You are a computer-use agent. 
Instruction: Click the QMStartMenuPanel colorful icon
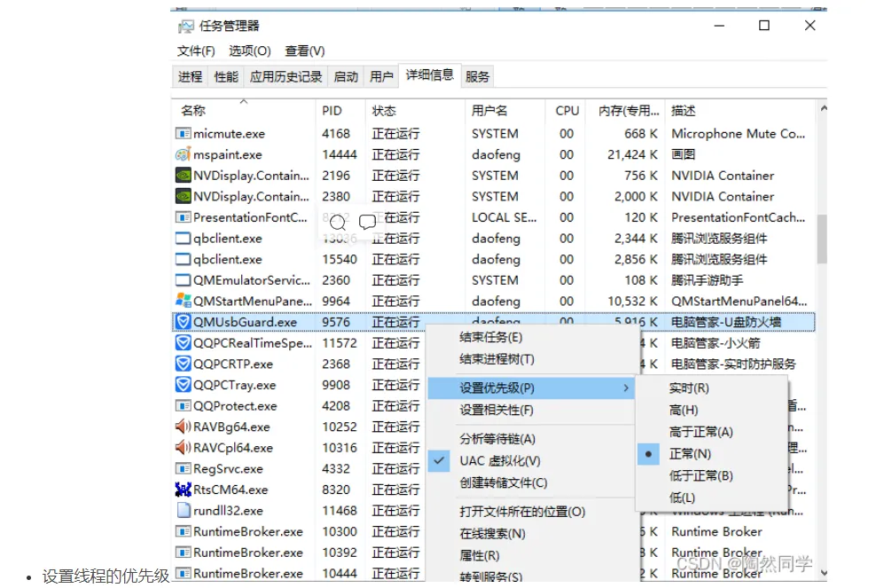[x=183, y=301]
